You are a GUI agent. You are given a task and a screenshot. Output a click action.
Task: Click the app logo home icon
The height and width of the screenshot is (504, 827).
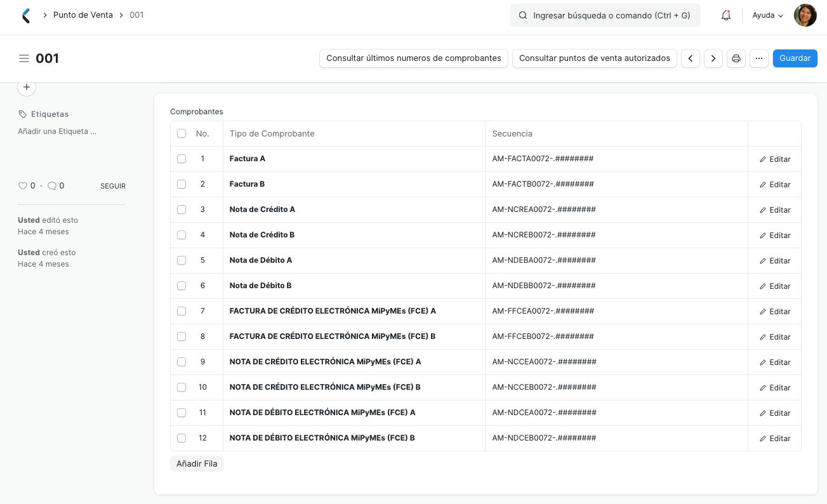pyautogui.click(x=26, y=15)
